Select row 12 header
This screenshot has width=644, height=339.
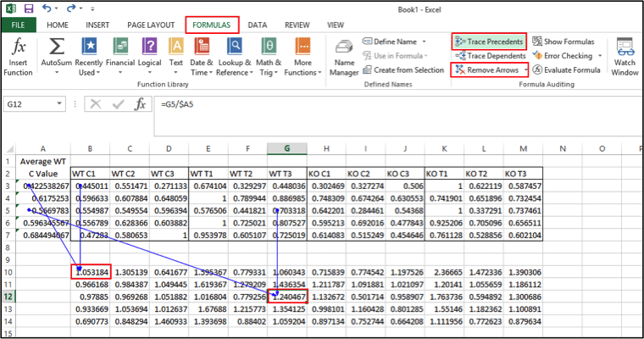pos(8,297)
